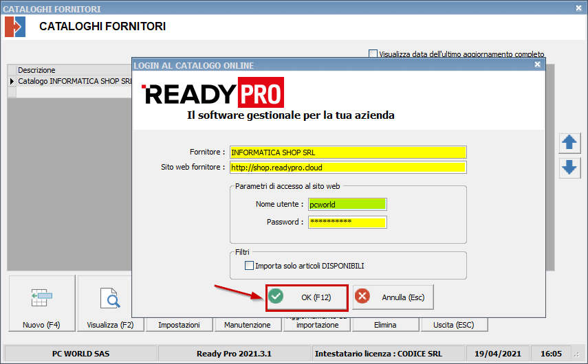Close the Login al catalogo online dialog

(x=537, y=65)
